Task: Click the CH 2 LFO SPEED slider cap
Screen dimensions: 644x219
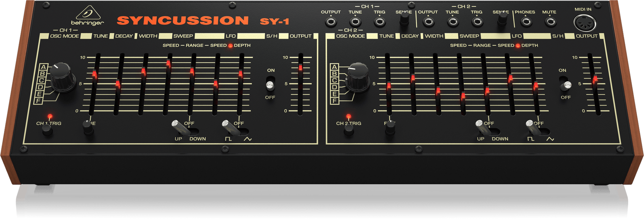Action: [511, 78]
